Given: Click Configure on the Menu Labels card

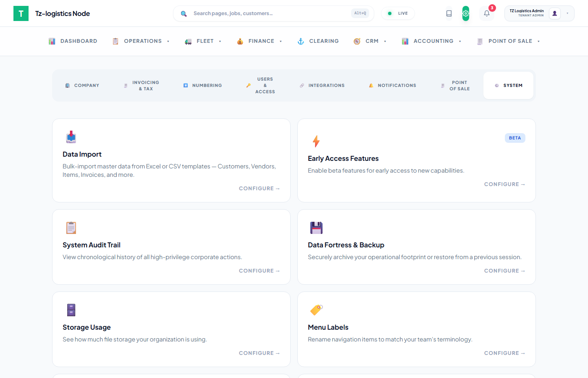Looking at the screenshot, I should pos(504,353).
